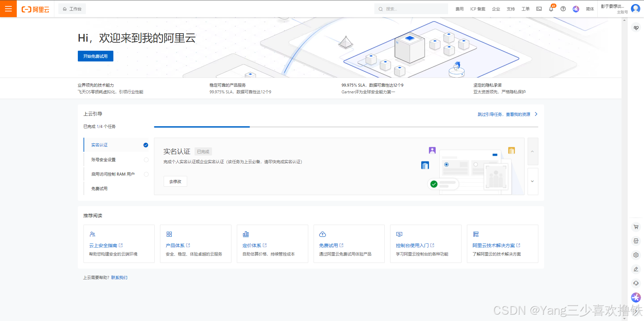
Task: Open 云上安全指南 link
Action: (103, 245)
